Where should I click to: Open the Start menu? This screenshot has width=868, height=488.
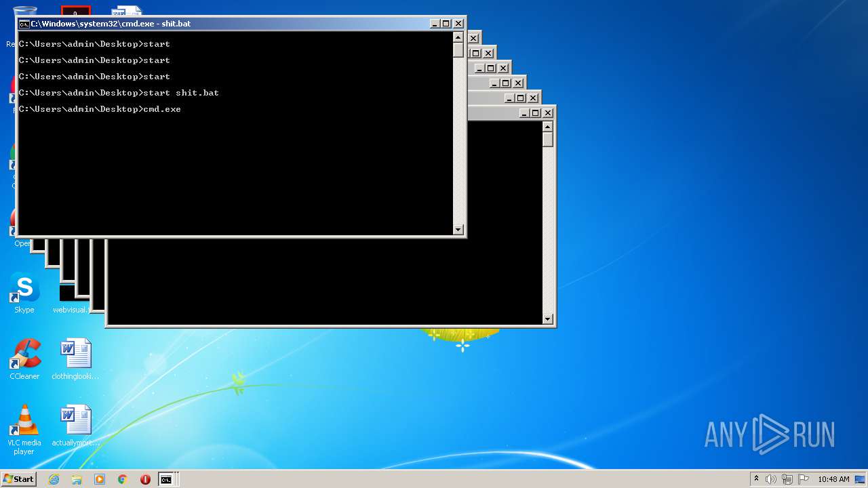[x=18, y=479]
